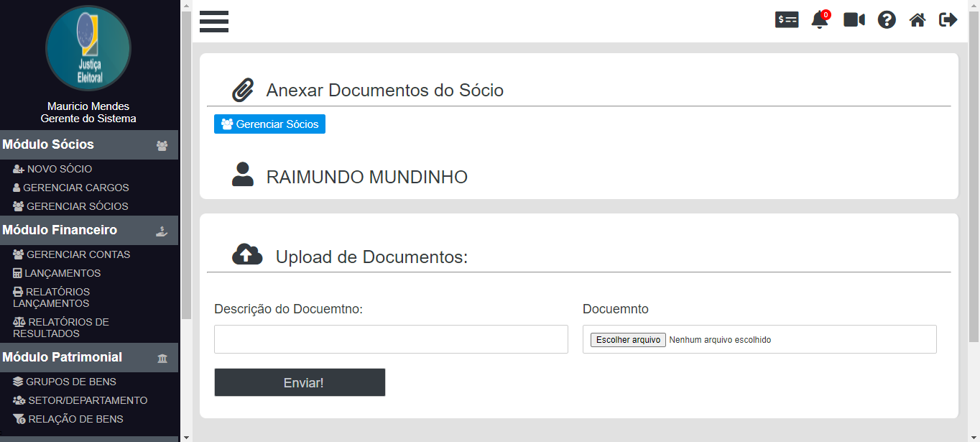The height and width of the screenshot is (442, 980).
Task: Click the logout arrow icon
Action: coord(948,20)
